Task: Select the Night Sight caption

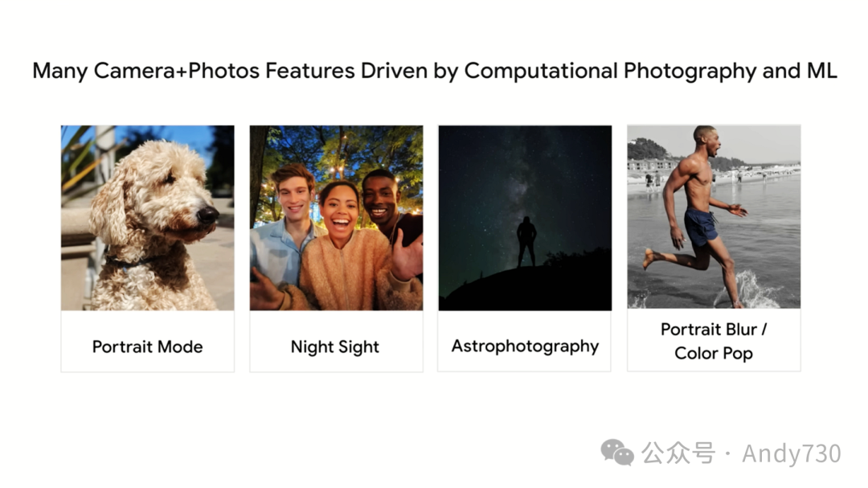Action: (335, 347)
